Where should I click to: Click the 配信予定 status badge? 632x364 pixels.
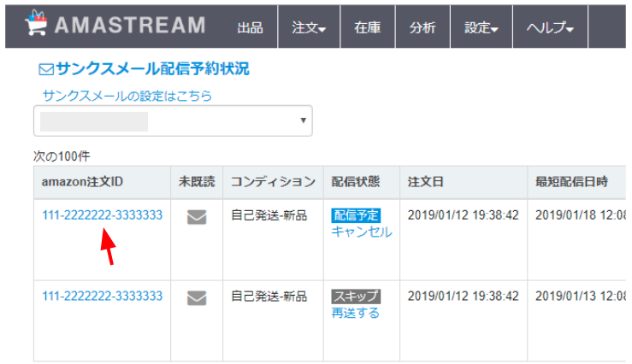pos(356,215)
